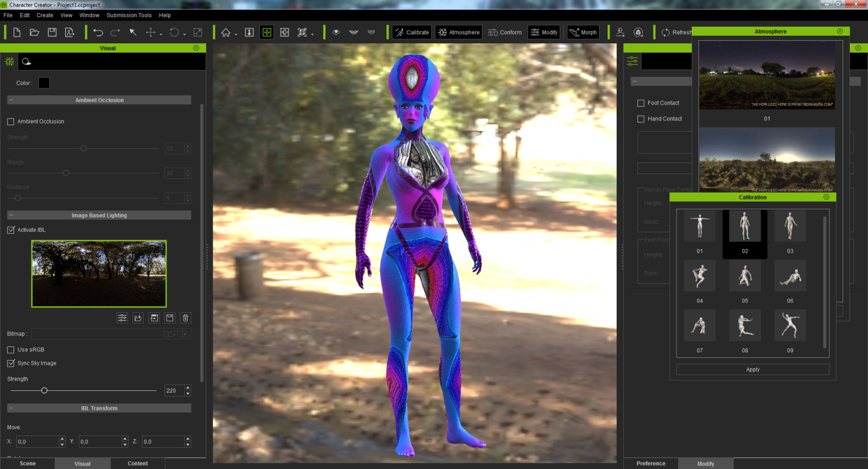The width and height of the screenshot is (868, 469).
Task: Click the Scale tool icon
Action: [x=197, y=33]
